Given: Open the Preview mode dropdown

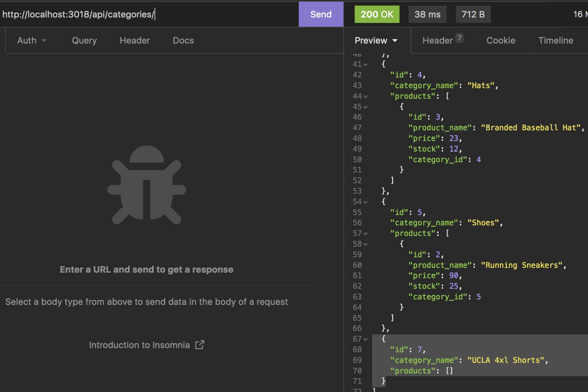Looking at the screenshot, I should (x=376, y=40).
